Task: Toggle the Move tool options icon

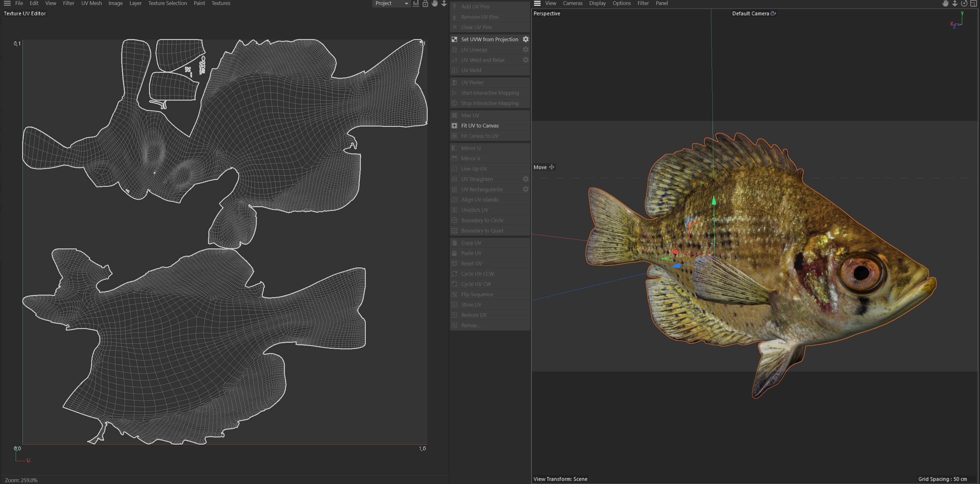Action: [551, 167]
